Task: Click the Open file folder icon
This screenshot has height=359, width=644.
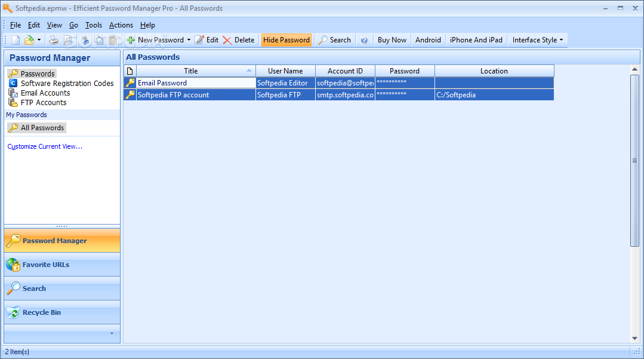Action: click(x=29, y=40)
